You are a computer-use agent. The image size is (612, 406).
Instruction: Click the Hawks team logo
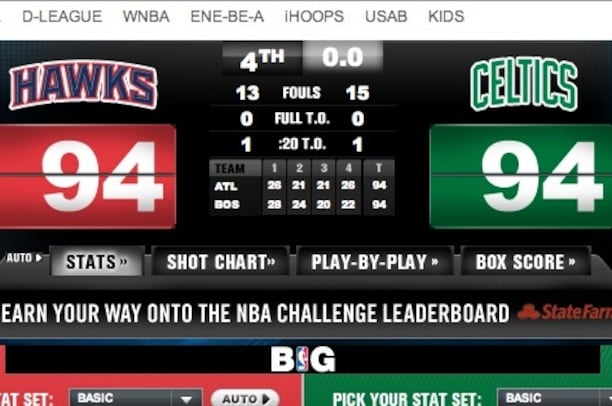tap(83, 84)
